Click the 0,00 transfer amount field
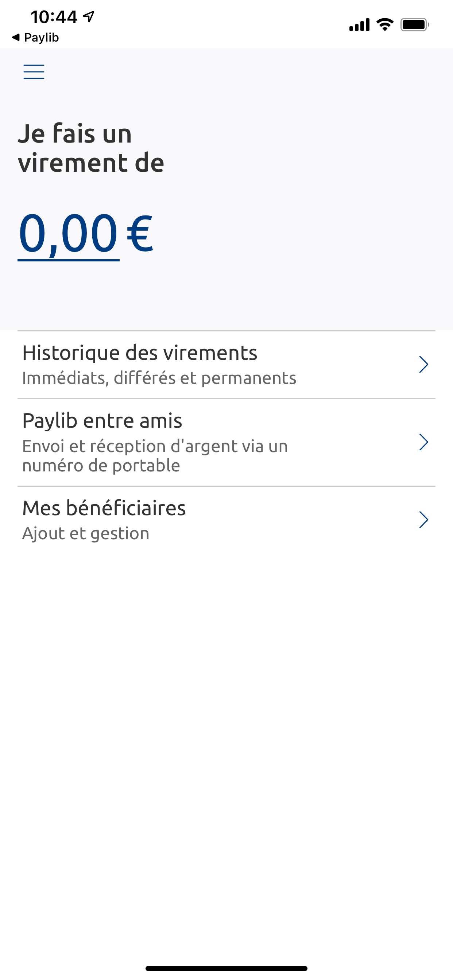The image size is (453, 980). [x=69, y=233]
